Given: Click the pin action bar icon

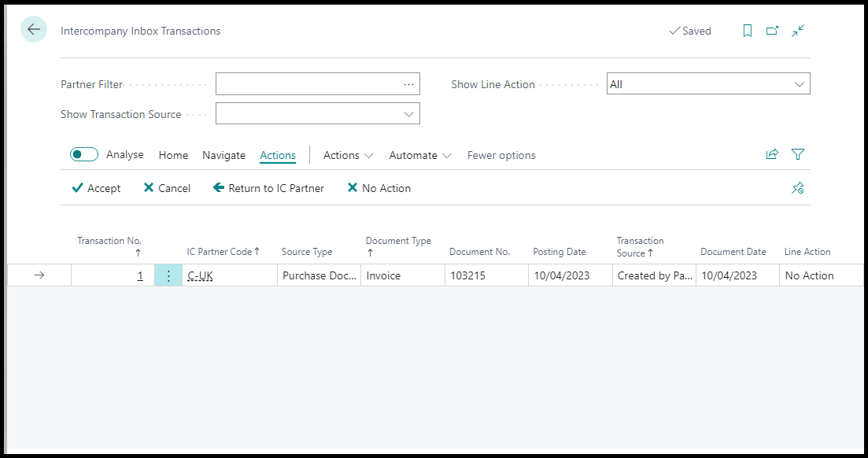Looking at the screenshot, I should click(x=798, y=188).
